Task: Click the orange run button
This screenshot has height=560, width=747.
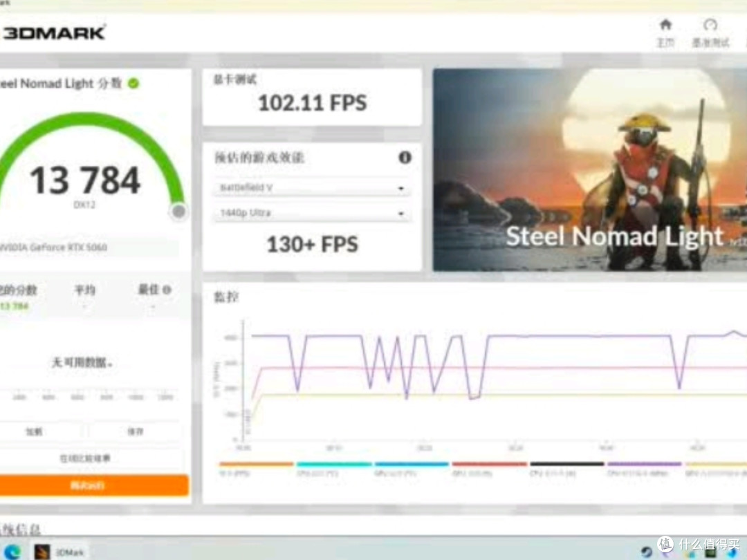Action: pyautogui.click(x=93, y=485)
